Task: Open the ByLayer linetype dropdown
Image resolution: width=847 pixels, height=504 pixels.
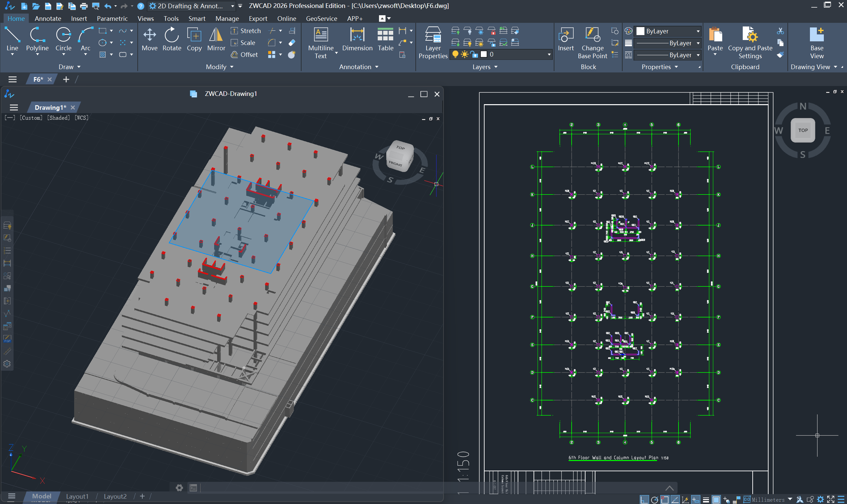Action: coord(668,55)
